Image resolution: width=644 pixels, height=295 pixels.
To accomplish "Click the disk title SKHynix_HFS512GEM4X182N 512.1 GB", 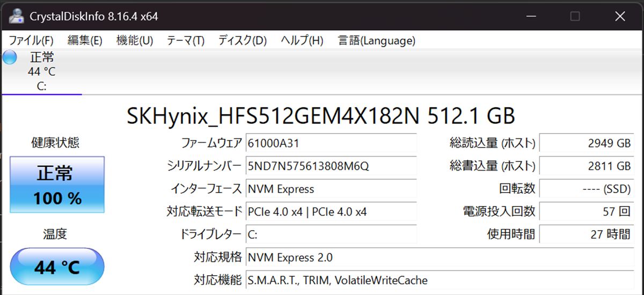I will pos(321,115).
